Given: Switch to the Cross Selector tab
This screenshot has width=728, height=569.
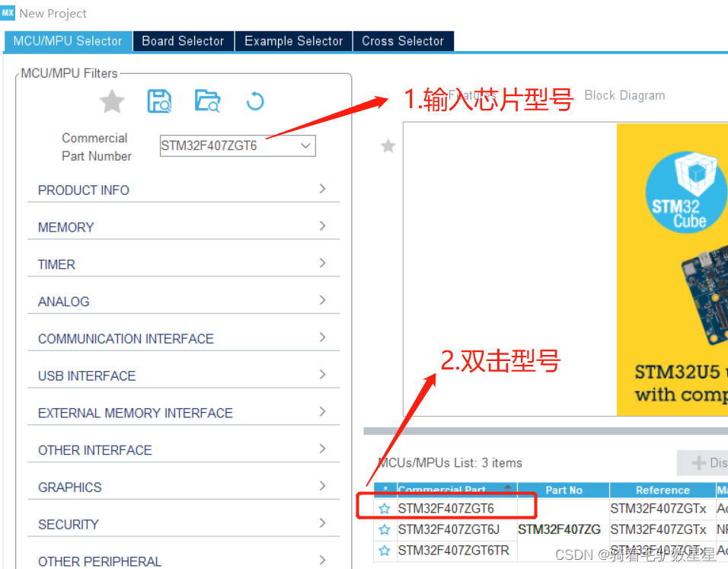Looking at the screenshot, I should coord(403,41).
